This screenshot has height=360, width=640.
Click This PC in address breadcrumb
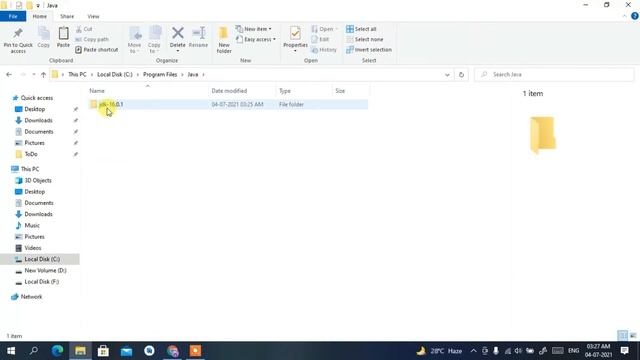pyautogui.click(x=77, y=75)
